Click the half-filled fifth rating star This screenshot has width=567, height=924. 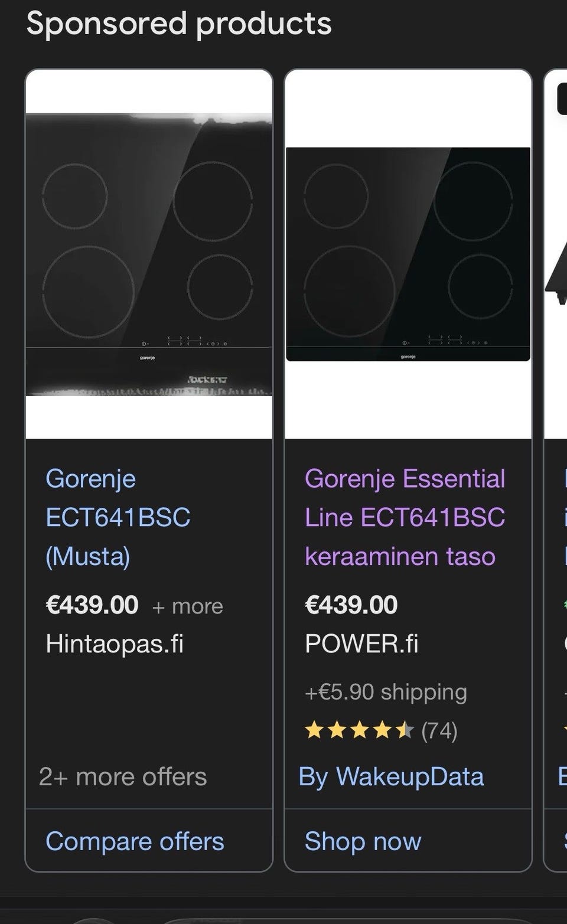click(405, 731)
